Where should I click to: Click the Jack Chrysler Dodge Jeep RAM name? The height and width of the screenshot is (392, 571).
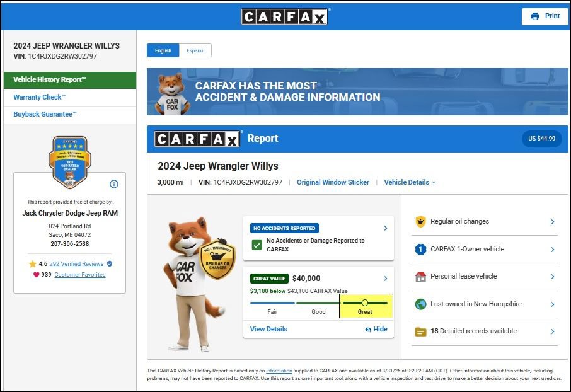click(x=70, y=213)
